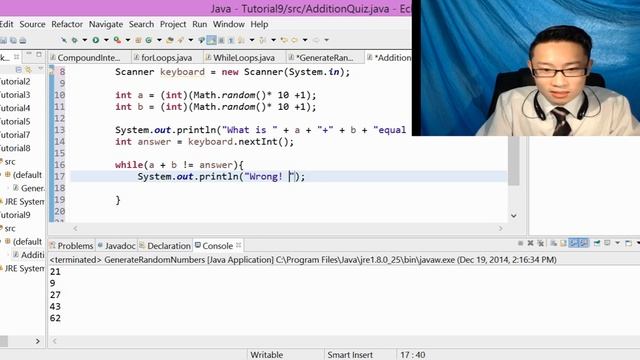
Task: Open the Back history dropdown arrow
Action: tap(305, 40)
